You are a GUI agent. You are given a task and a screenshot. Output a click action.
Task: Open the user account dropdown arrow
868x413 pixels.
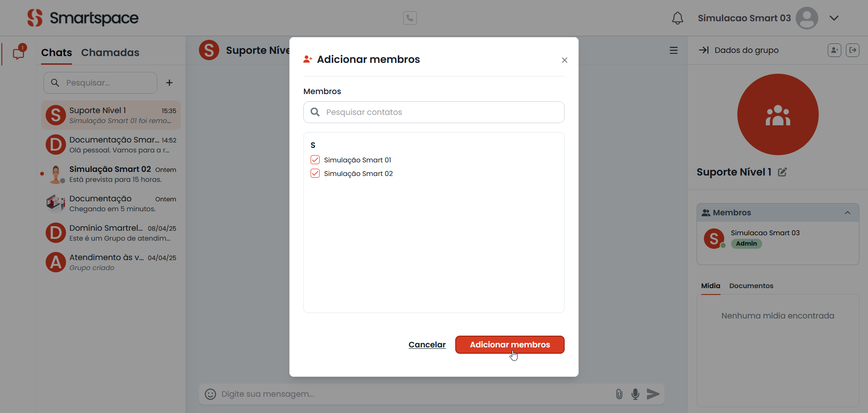point(834,18)
